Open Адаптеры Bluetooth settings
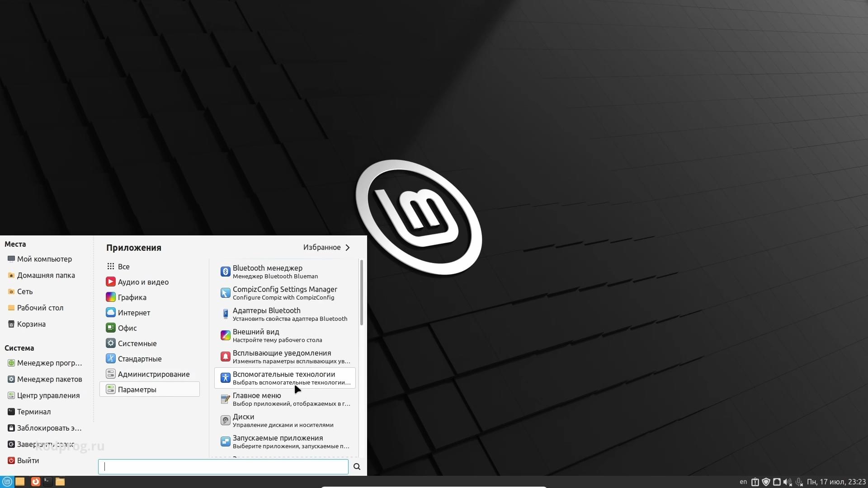Screen dimensions: 868x488 [285, 314]
